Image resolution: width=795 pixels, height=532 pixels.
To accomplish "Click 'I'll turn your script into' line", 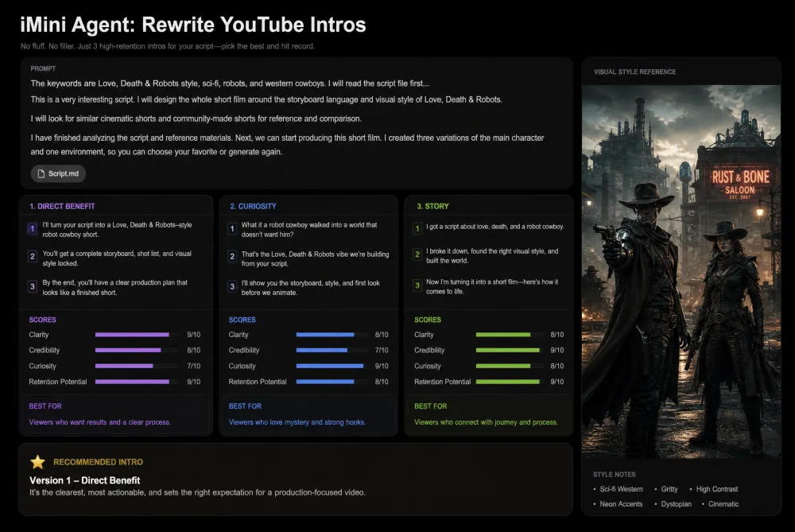I will 117,229.
